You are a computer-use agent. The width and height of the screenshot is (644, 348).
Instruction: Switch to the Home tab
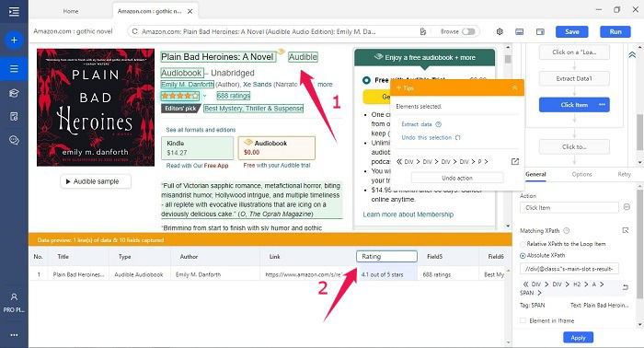[x=71, y=11]
